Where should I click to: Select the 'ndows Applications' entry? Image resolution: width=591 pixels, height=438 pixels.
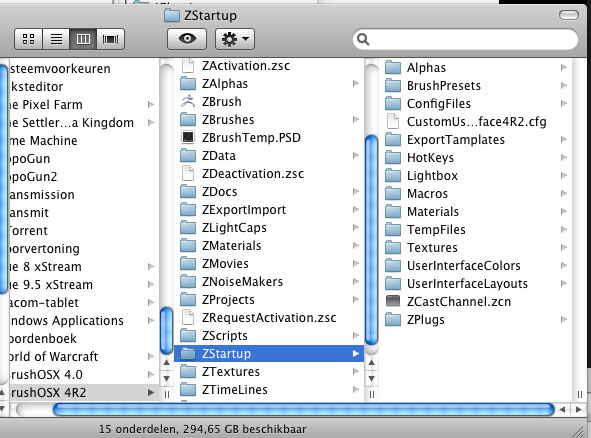[83, 320]
